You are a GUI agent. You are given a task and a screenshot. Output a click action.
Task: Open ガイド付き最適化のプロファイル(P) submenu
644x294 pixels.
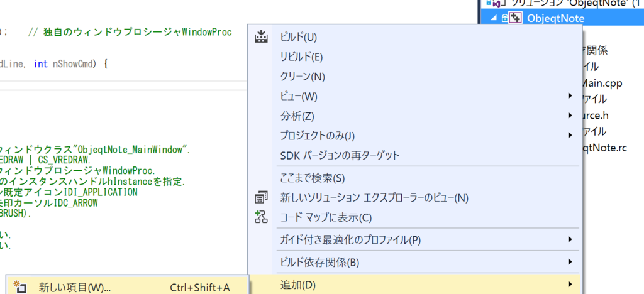pos(415,240)
